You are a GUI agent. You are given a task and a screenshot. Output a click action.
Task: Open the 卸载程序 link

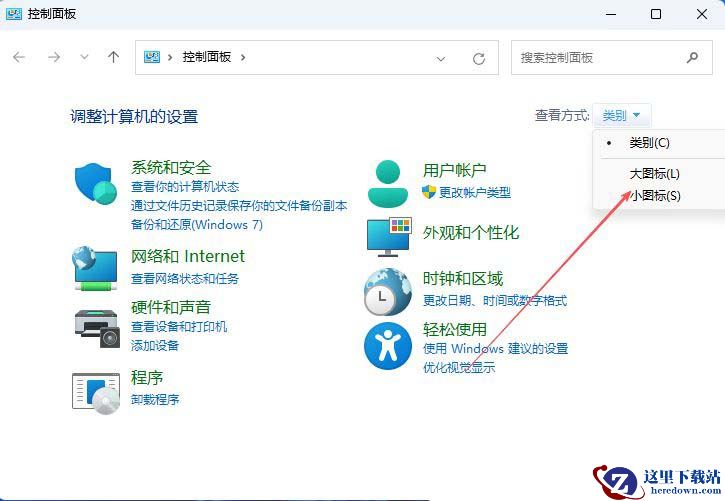click(155, 400)
